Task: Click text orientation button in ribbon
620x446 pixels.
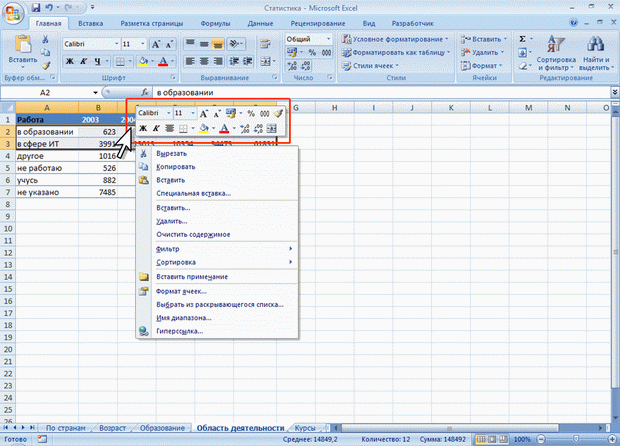Action: (234, 43)
